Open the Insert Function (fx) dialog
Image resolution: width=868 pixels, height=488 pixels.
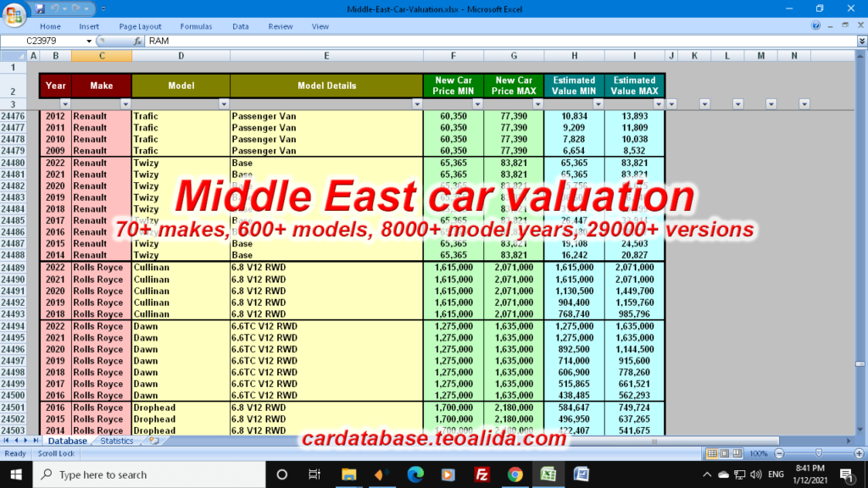pos(136,39)
